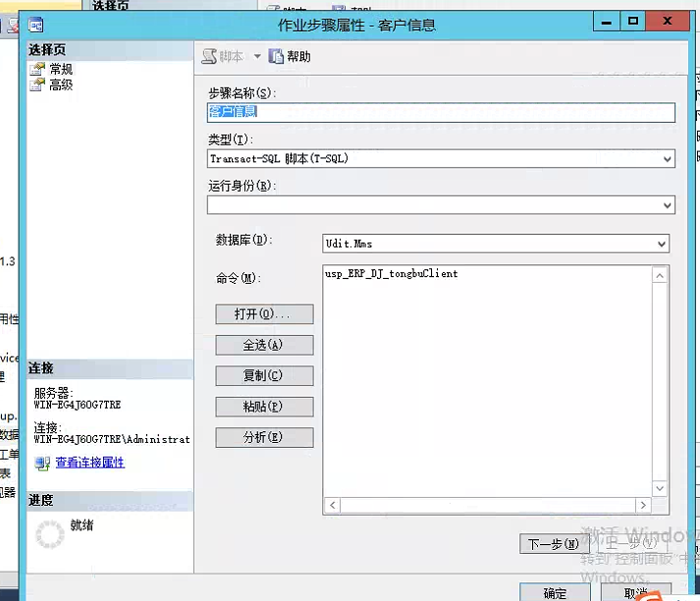The image size is (700, 601).
Task: Open the 查看连接属性 link
Action: [90, 463]
